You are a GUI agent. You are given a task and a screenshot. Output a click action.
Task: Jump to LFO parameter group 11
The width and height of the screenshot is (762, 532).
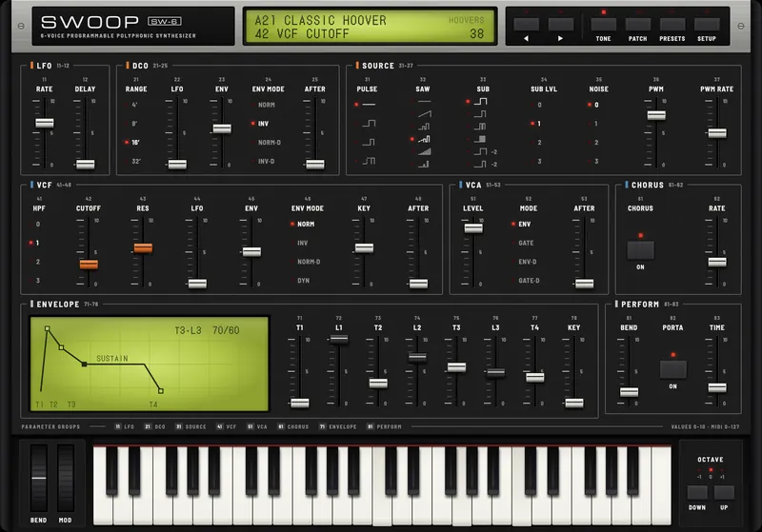125,426
